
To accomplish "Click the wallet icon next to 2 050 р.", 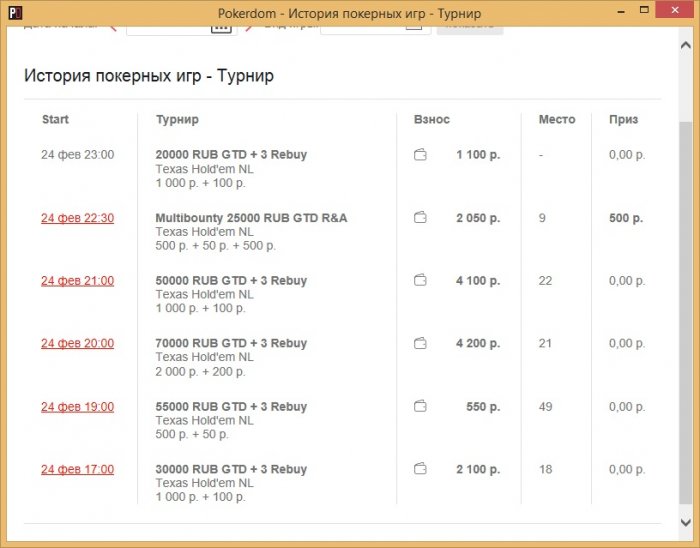I will 420,217.
